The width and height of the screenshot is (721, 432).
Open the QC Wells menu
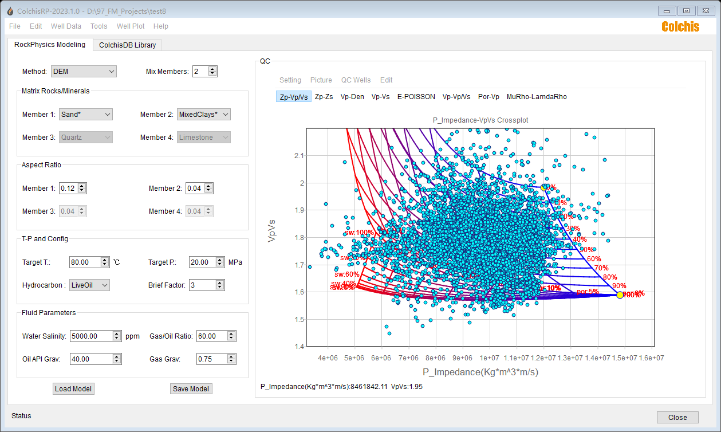[355, 80]
